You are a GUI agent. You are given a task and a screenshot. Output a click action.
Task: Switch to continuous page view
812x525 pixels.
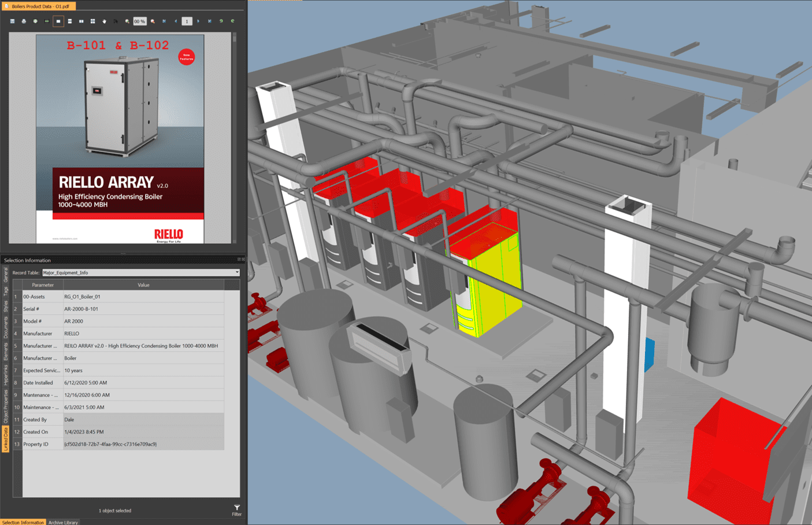click(70, 21)
